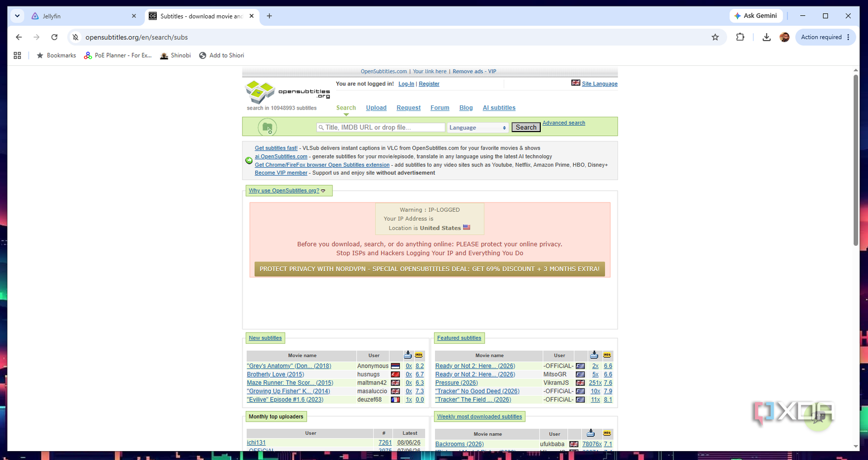Click the green folder upload icon
Image resolution: width=868 pixels, height=460 pixels.
267,127
